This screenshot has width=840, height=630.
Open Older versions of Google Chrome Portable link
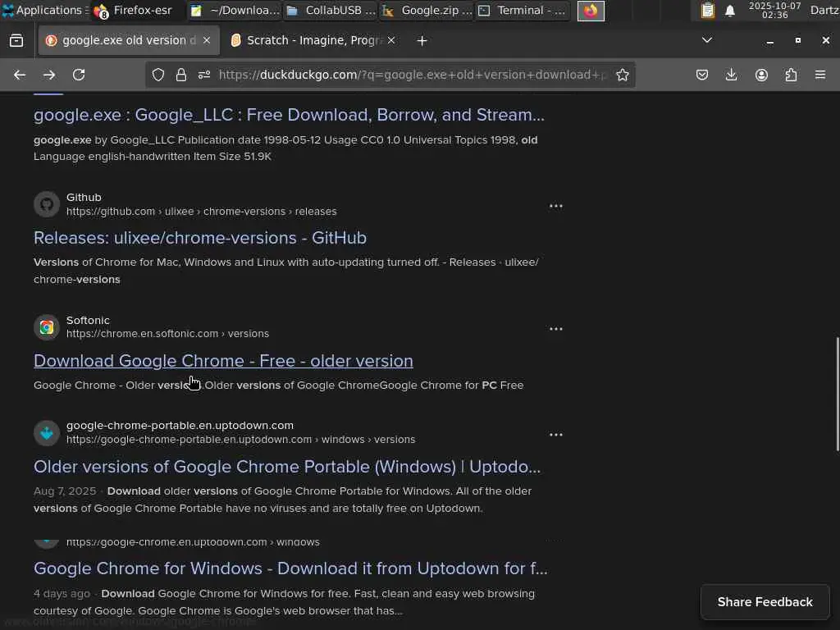[x=287, y=467]
